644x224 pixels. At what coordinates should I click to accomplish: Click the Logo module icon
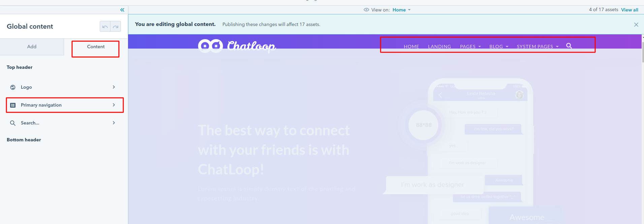tap(13, 87)
